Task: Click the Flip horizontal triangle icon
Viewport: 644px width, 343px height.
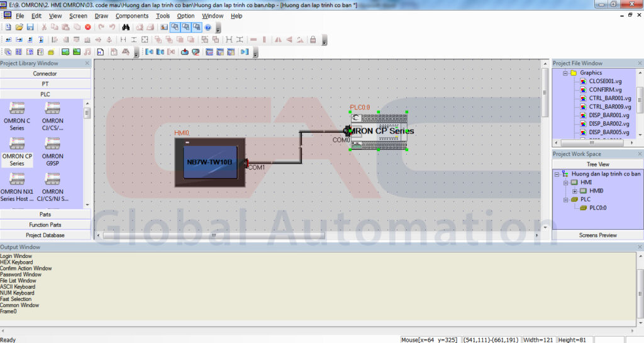Action: click(x=278, y=40)
